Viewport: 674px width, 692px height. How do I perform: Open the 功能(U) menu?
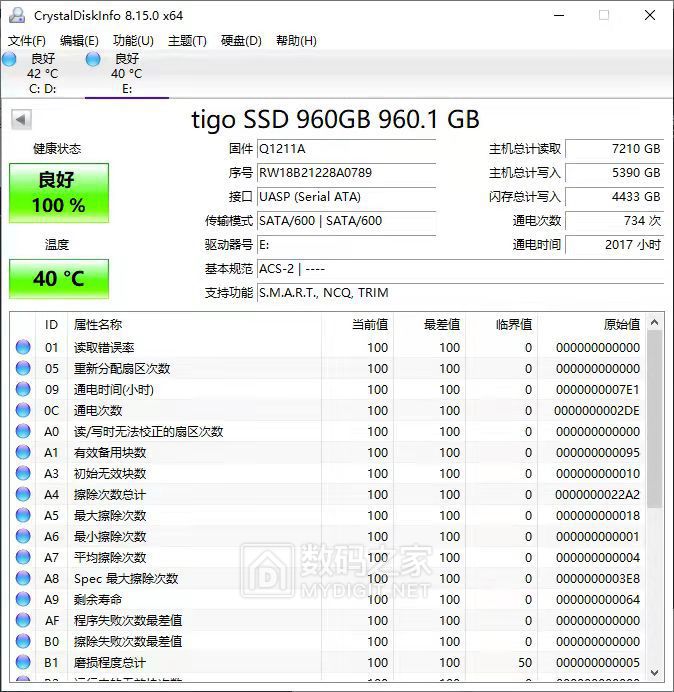tap(133, 40)
